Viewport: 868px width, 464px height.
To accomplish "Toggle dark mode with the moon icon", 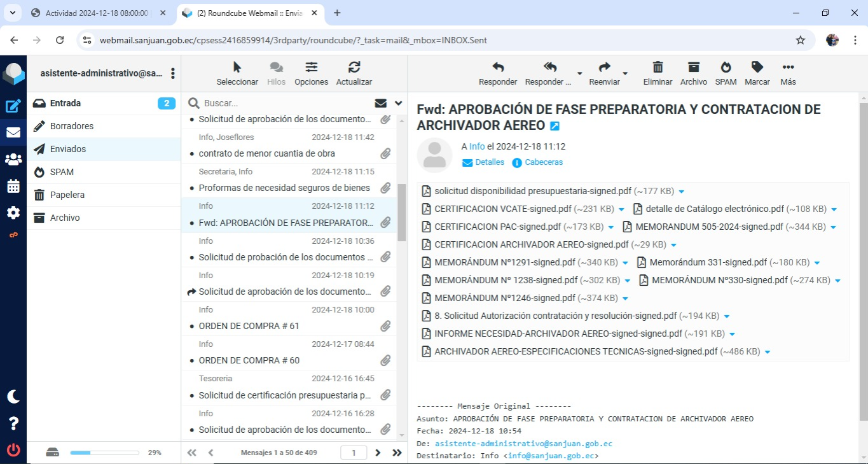I will tap(13, 397).
